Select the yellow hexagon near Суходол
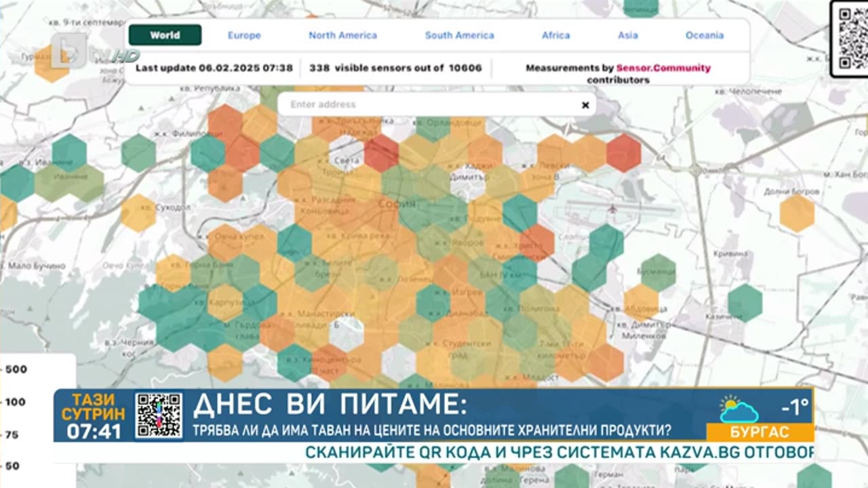This screenshot has height=488, width=868. pyautogui.click(x=138, y=213)
